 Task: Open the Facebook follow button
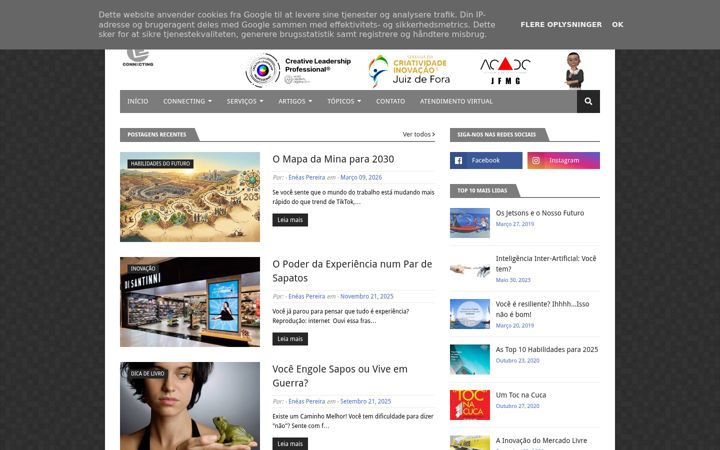(486, 161)
